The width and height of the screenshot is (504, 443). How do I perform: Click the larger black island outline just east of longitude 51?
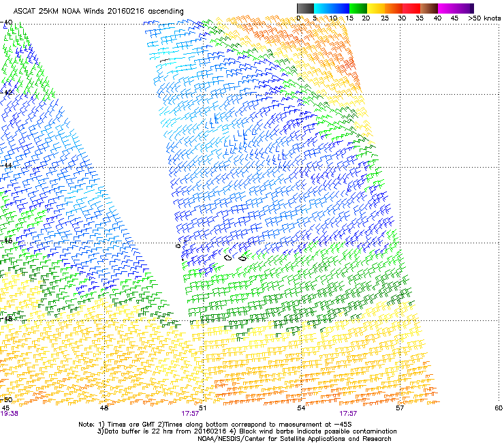click(228, 258)
